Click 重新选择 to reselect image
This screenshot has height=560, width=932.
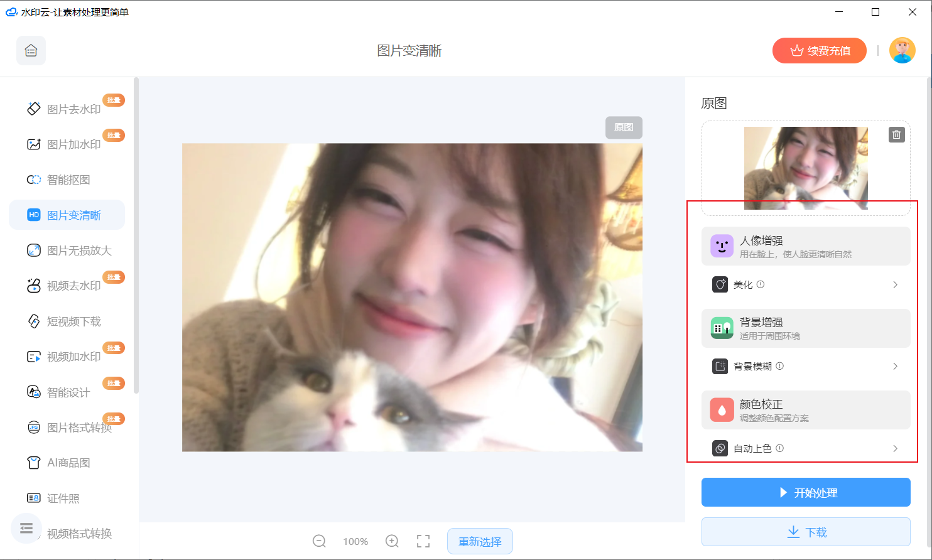480,541
